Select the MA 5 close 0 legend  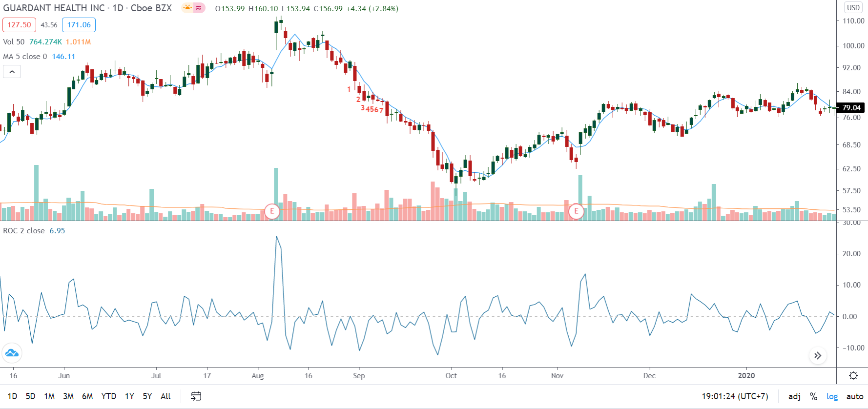(25, 57)
